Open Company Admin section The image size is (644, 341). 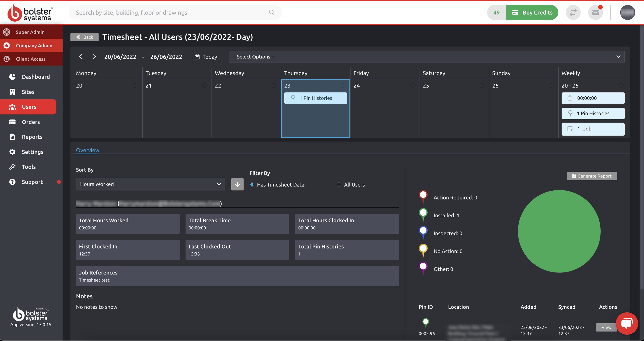coord(31,45)
